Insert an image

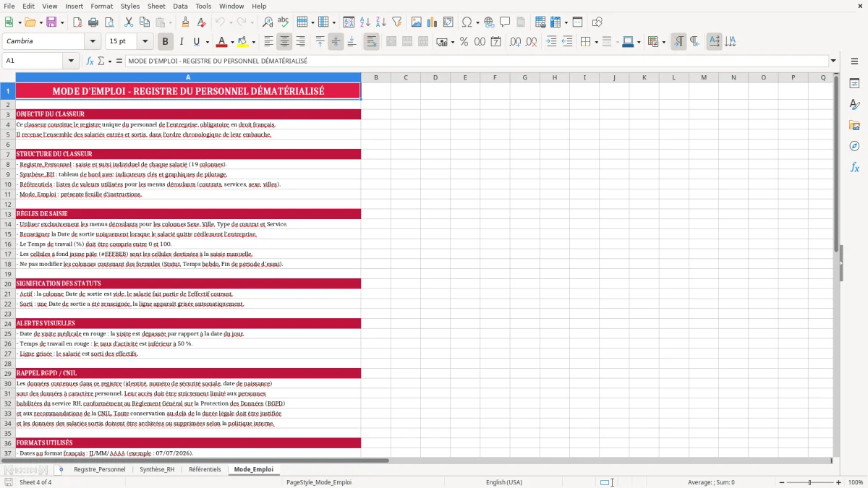(x=417, y=22)
